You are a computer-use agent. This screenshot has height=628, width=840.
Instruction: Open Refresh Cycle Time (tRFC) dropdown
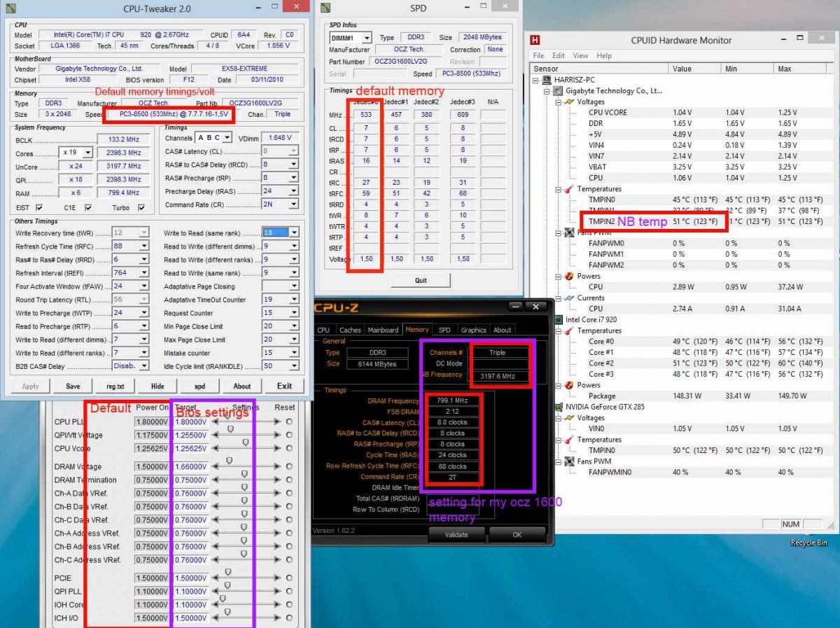tap(143, 246)
